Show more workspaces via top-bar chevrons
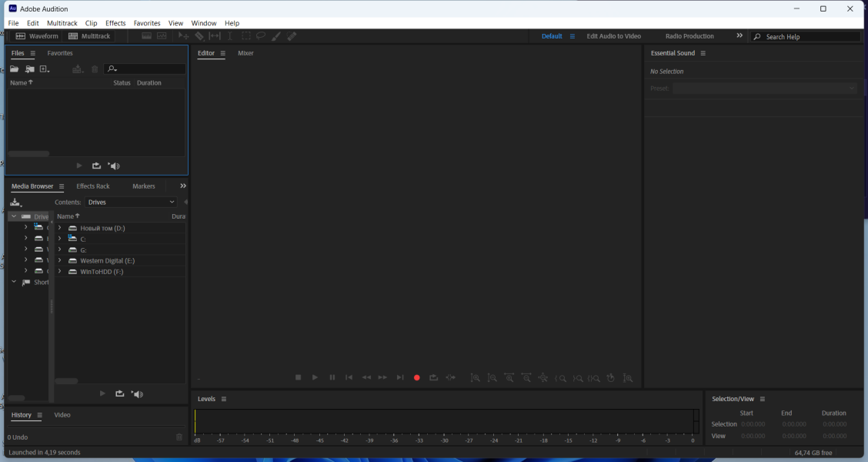This screenshot has height=462, width=868. [x=739, y=35]
